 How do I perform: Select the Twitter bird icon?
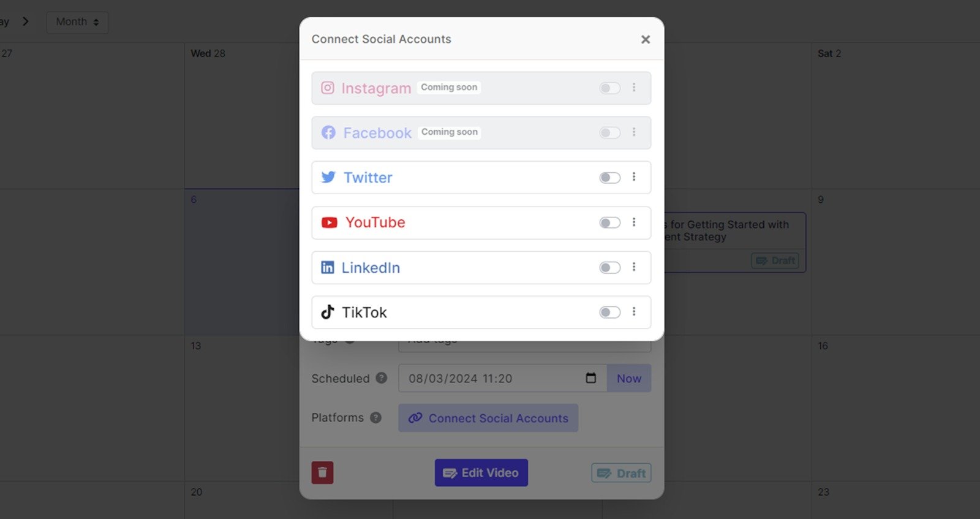(328, 177)
